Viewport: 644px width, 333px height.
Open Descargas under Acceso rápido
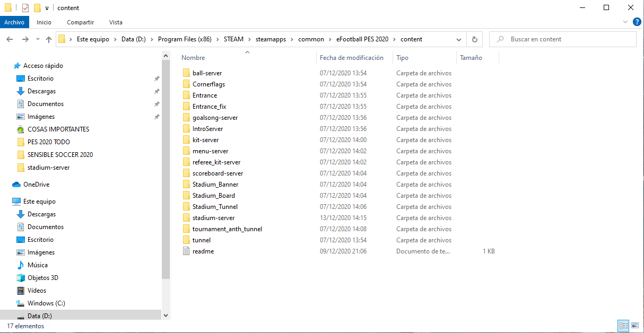click(41, 91)
